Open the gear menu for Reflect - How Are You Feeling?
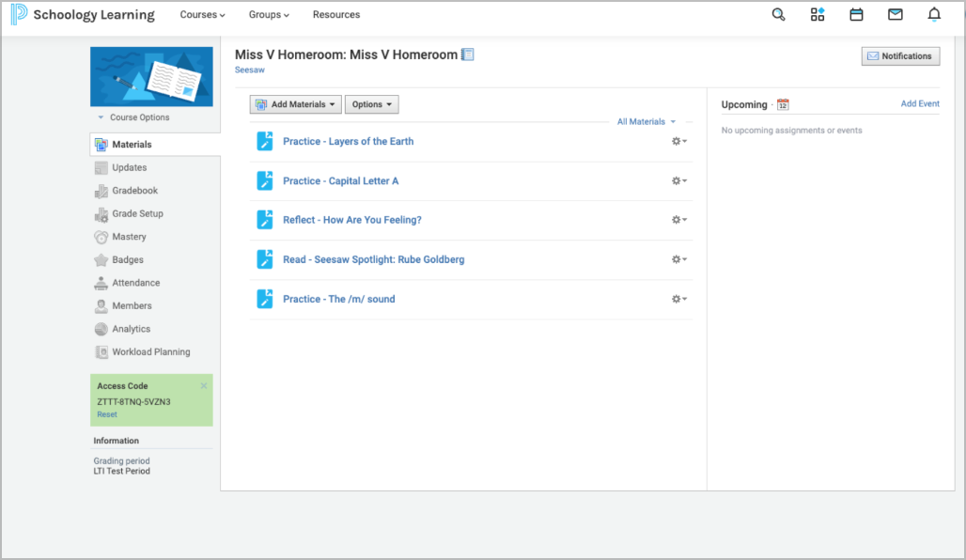Viewport: 966px width, 560px height. (x=678, y=220)
